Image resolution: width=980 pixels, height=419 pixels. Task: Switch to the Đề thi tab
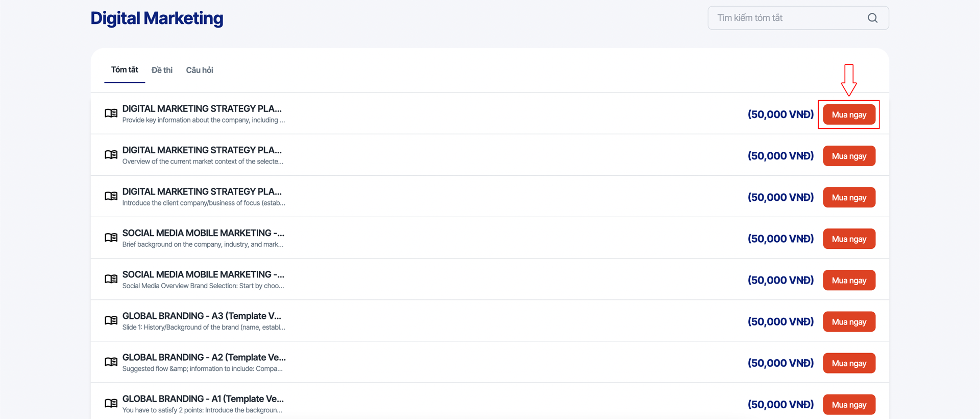click(162, 70)
